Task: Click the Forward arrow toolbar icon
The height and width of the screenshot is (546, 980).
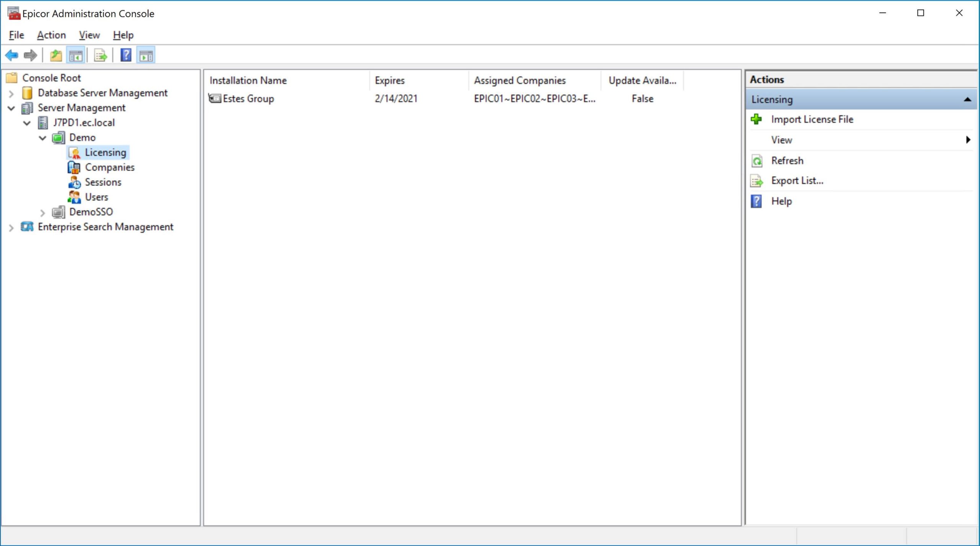Action: pos(30,56)
